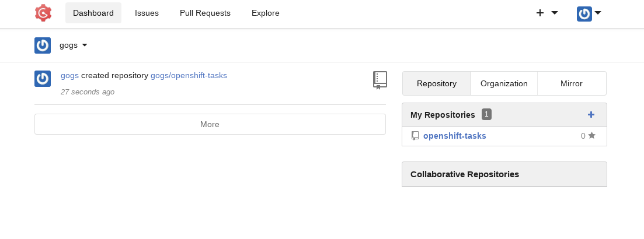This screenshot has height=239, width=644.
Task: Click the user avatar in top navbar
Action: [584, 14]
